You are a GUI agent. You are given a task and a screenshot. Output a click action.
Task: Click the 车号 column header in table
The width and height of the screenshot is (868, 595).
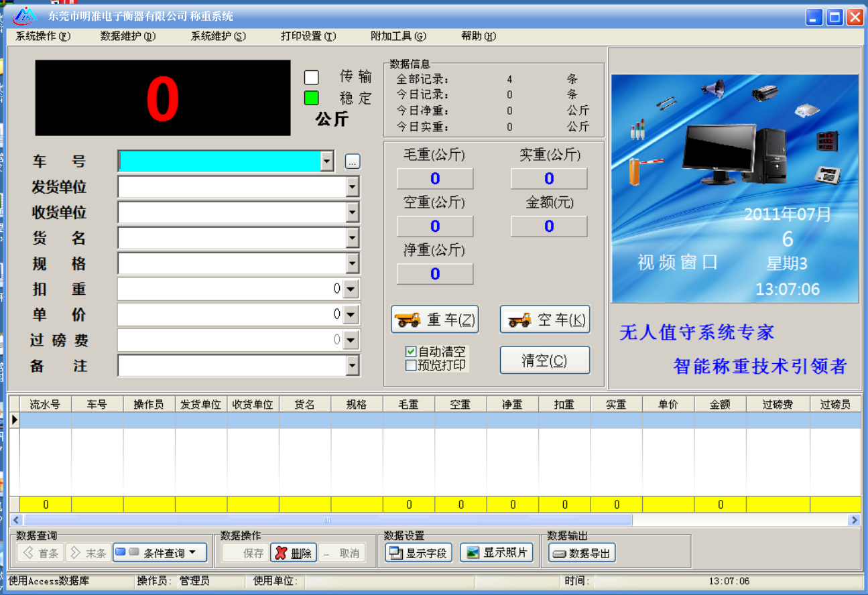pyautogui.click(x=97, y=405)
